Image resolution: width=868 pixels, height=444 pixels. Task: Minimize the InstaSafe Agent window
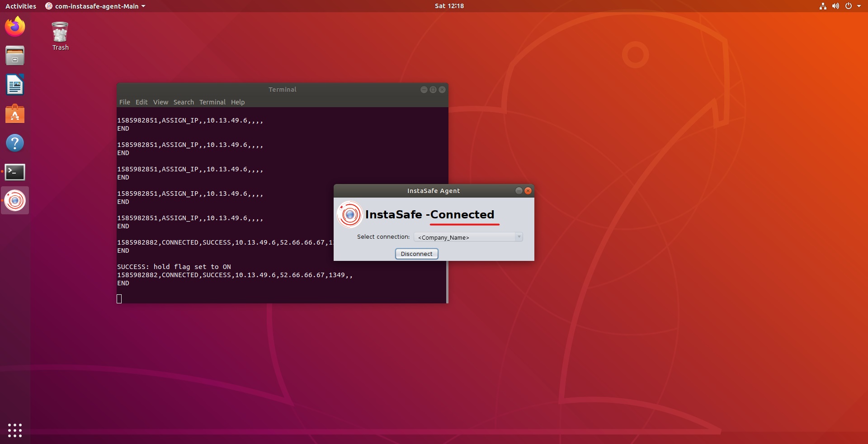519,191
